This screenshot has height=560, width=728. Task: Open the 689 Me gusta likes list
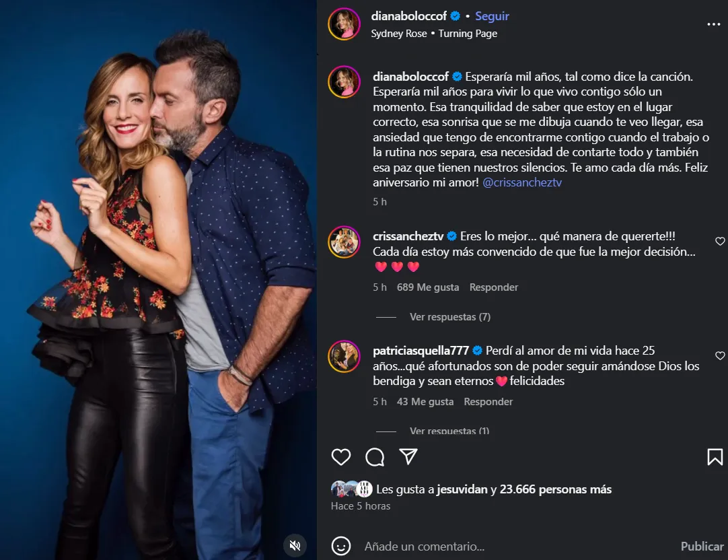[428, 287]
